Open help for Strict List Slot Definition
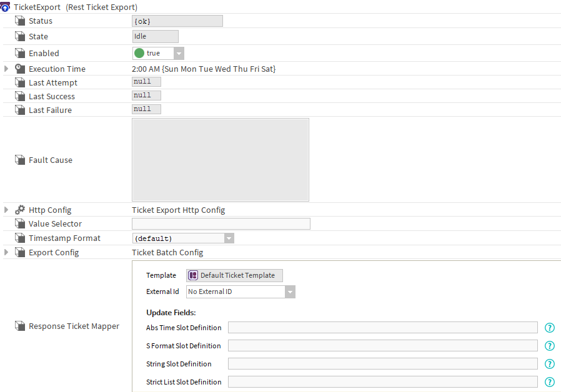The width and height of the screenshot is (561, 392). [x=550, y=382]
